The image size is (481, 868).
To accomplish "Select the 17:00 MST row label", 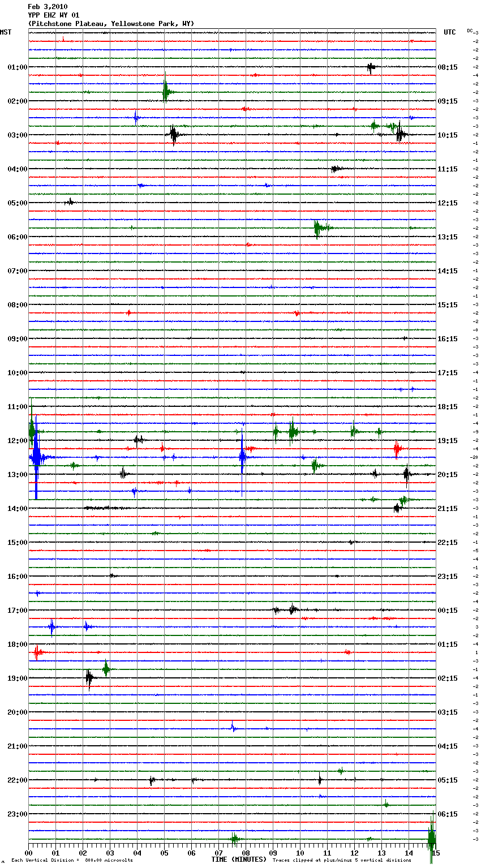I will [18, 611].
